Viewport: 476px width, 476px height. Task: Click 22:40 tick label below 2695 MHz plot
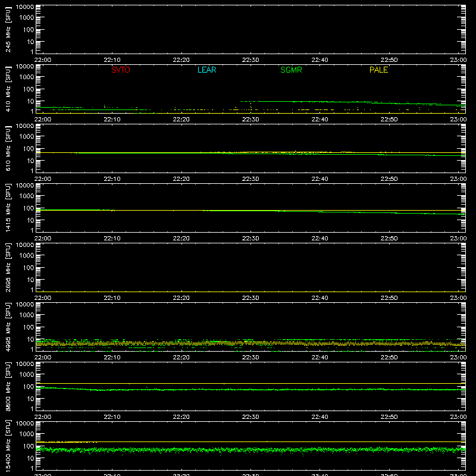tap(320, 298)
